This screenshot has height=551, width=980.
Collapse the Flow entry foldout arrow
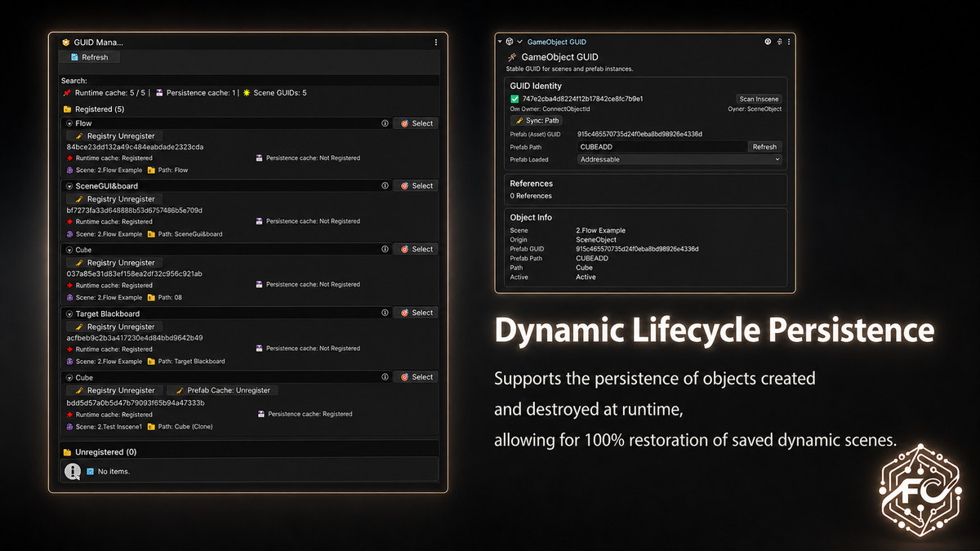[x=69, y=123]
